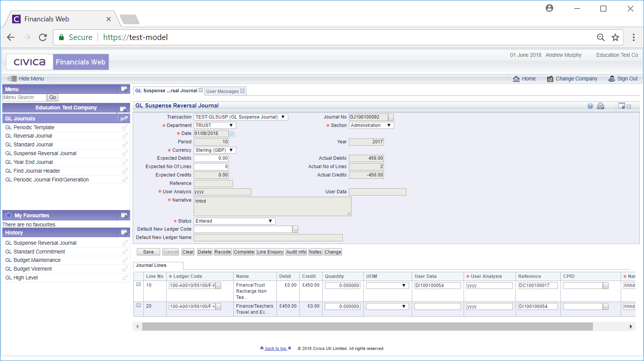Click the Print icon in journal header
The image size is (644, 361).
pyautogui.click(x=601, y=106)
